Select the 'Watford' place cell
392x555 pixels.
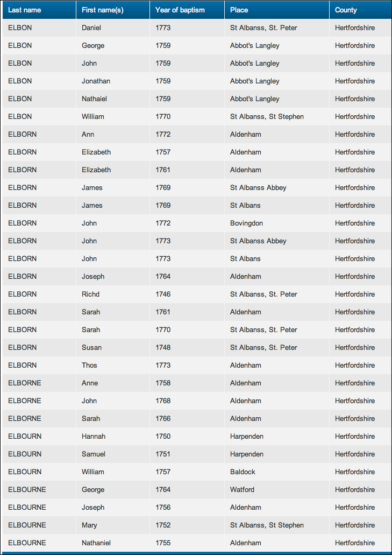pos(242,490)
